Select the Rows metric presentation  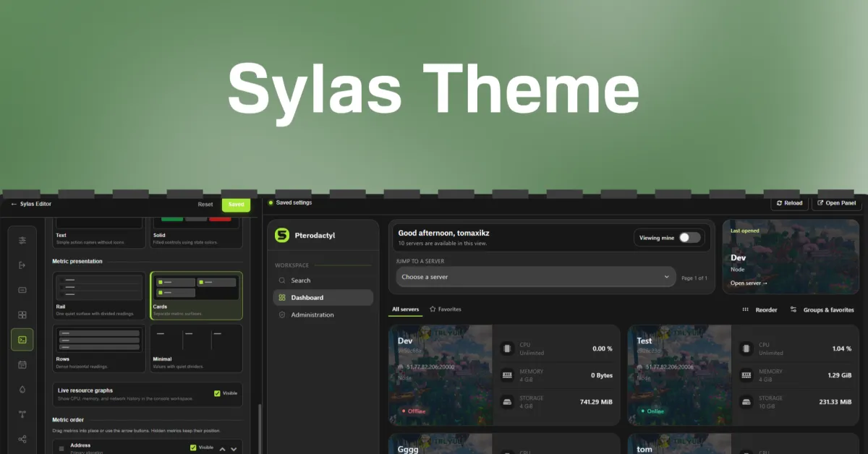pyautogui.click(x=99, y=348)
